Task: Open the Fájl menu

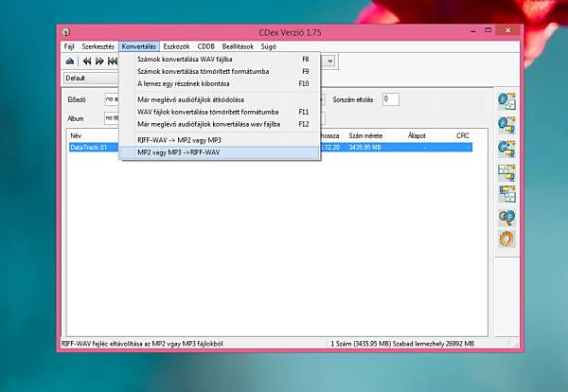Action: point(69,46)
